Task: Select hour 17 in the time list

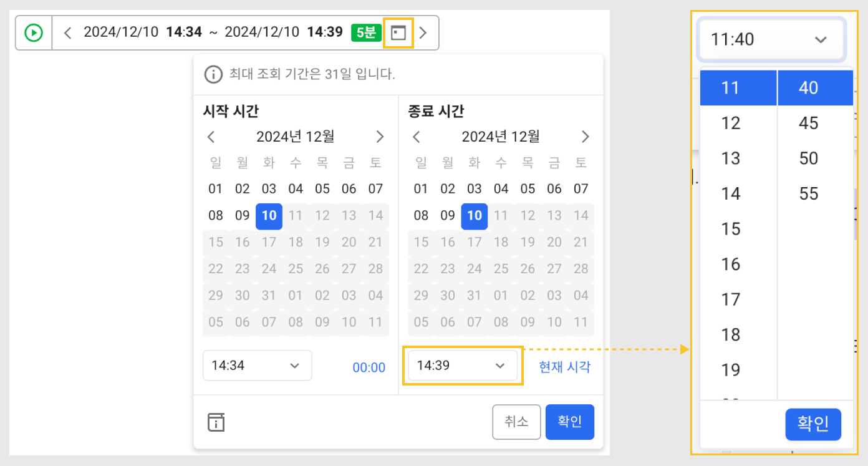Action: pyautogui.click(x=738, y=299)
